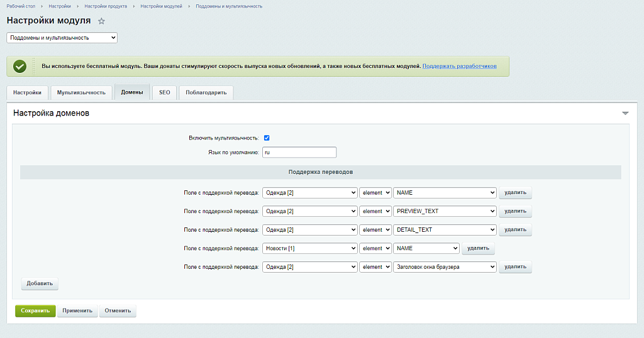Follow the Поддержать разработчиков link
The image size is (644, 338).
(x=459, y=66)
